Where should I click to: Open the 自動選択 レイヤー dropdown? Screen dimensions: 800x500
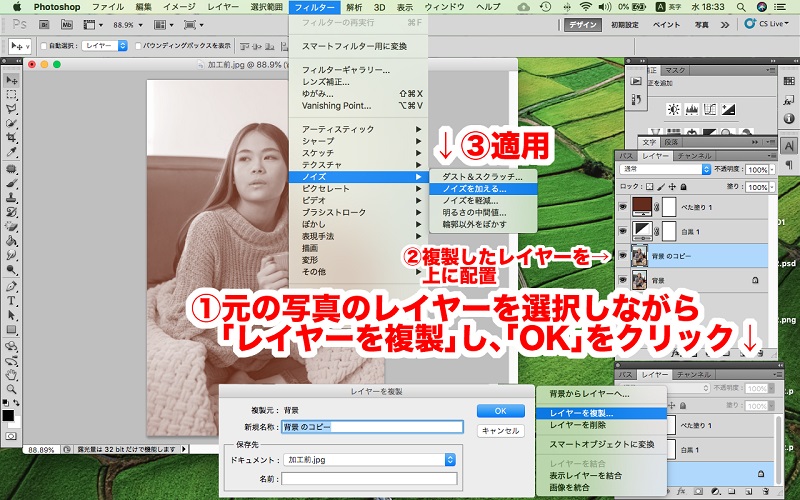point(105,46)
